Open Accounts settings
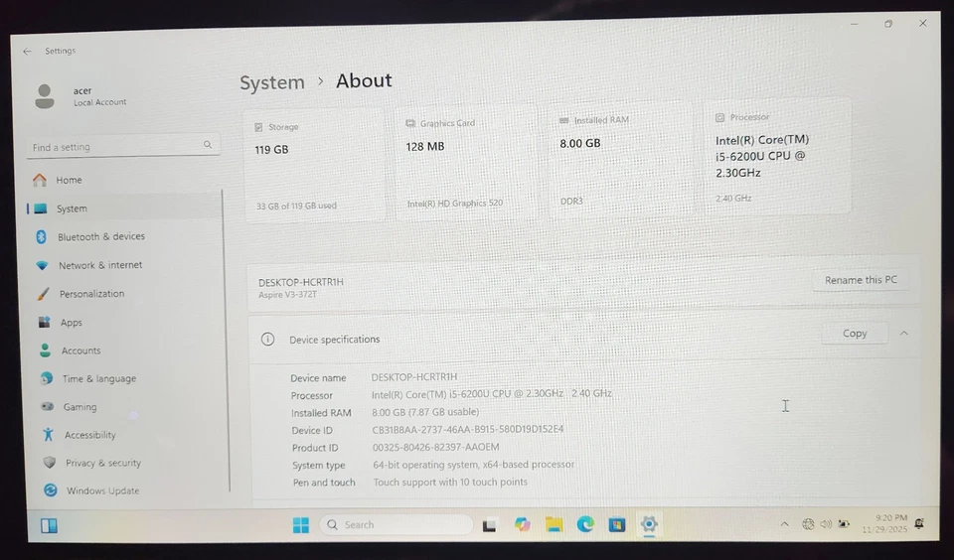This screenshot has height=560, width=954. coord(129,350)
